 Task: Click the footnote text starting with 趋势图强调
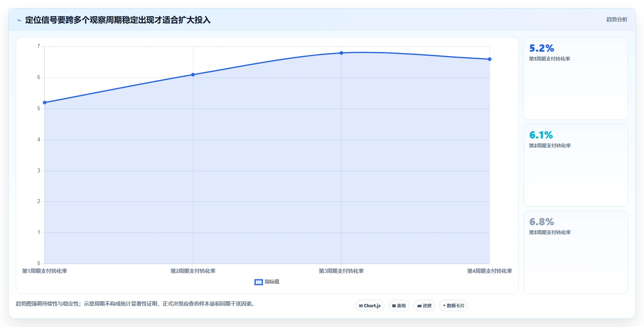(136, 304)
